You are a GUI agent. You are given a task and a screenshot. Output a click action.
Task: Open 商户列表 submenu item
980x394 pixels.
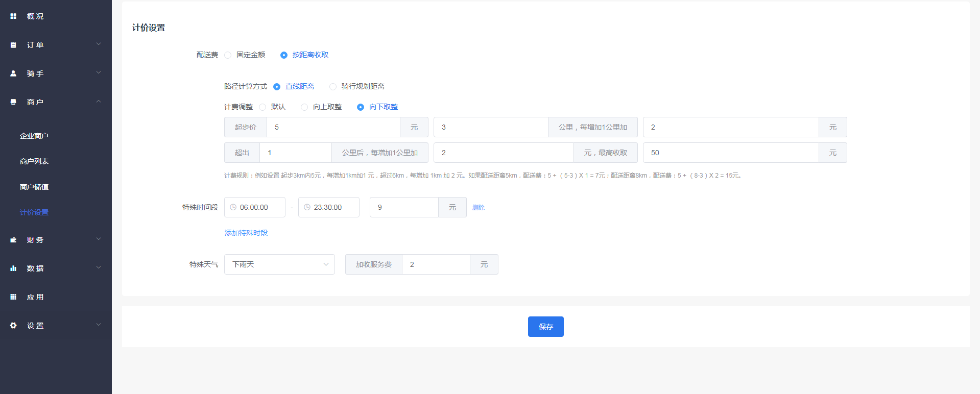(x=34, y=161)
